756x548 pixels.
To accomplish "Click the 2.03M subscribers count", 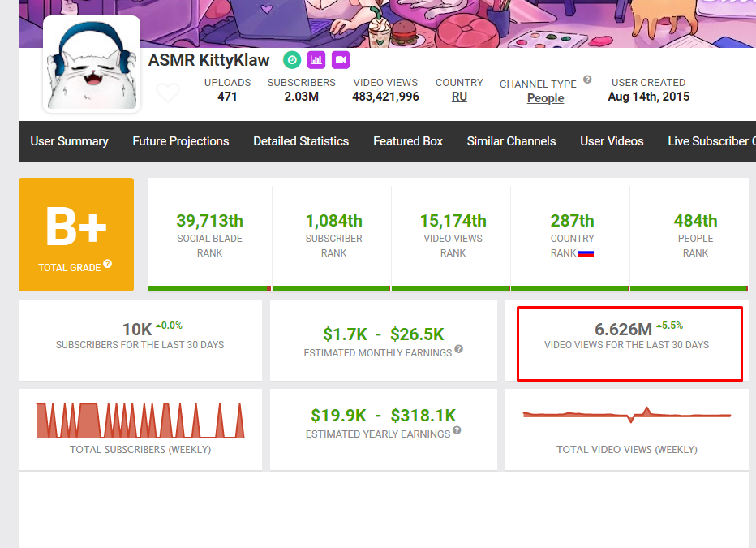I will pyautogui.click(x=301, y=97).
